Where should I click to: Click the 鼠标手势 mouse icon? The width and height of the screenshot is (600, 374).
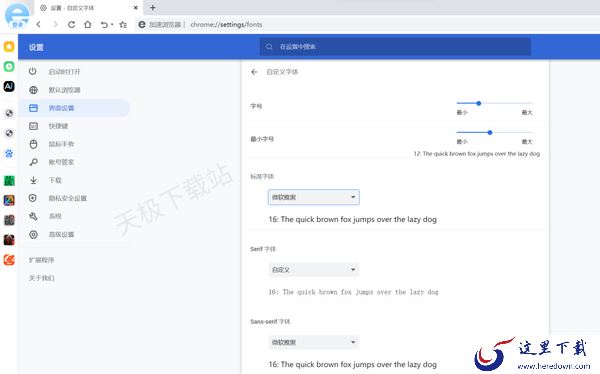[33, 144]
